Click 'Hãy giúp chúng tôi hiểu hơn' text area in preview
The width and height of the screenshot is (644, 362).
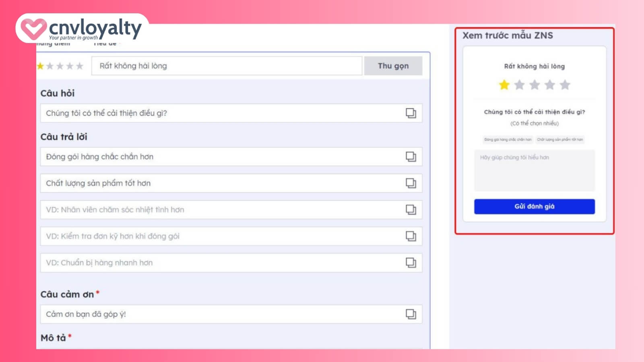(x=535, y=171)
